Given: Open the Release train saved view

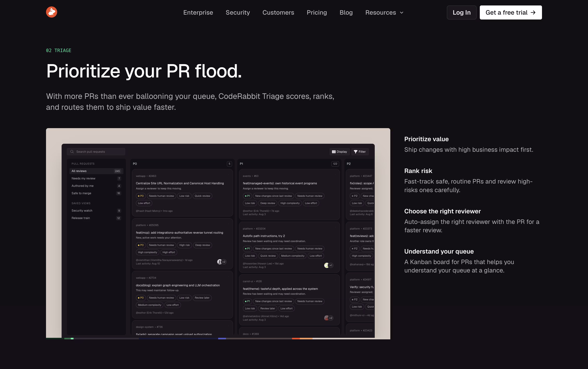Looking at the screenshot, I should (96, 218).
